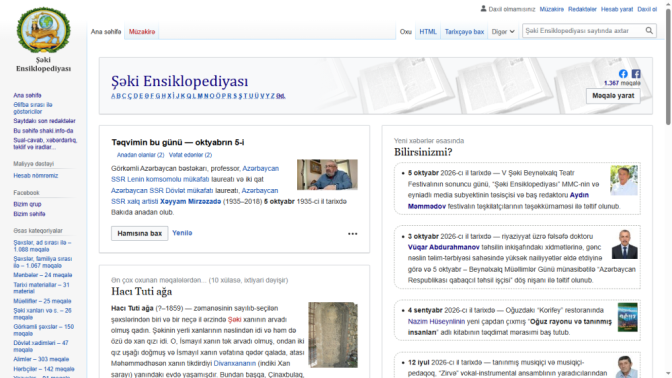Open the Xəyyam Mirzəzadə article link

click(x=191, y=201)
